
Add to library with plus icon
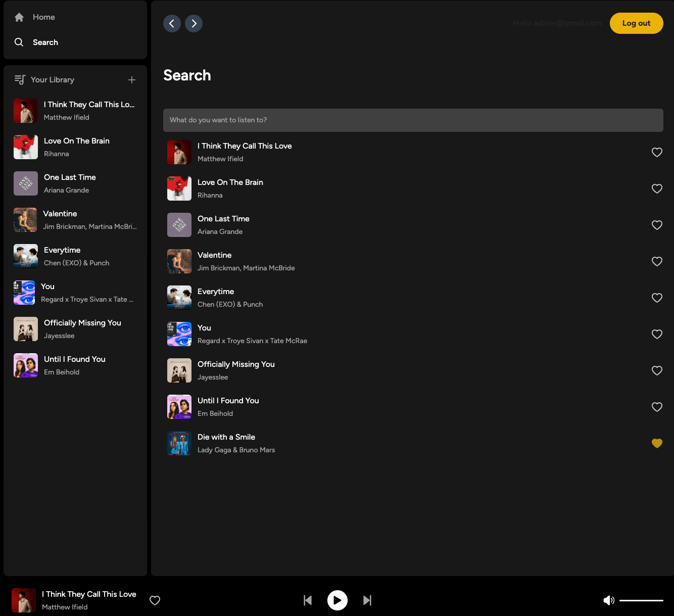pyautogui.click(x=132, y=80)
